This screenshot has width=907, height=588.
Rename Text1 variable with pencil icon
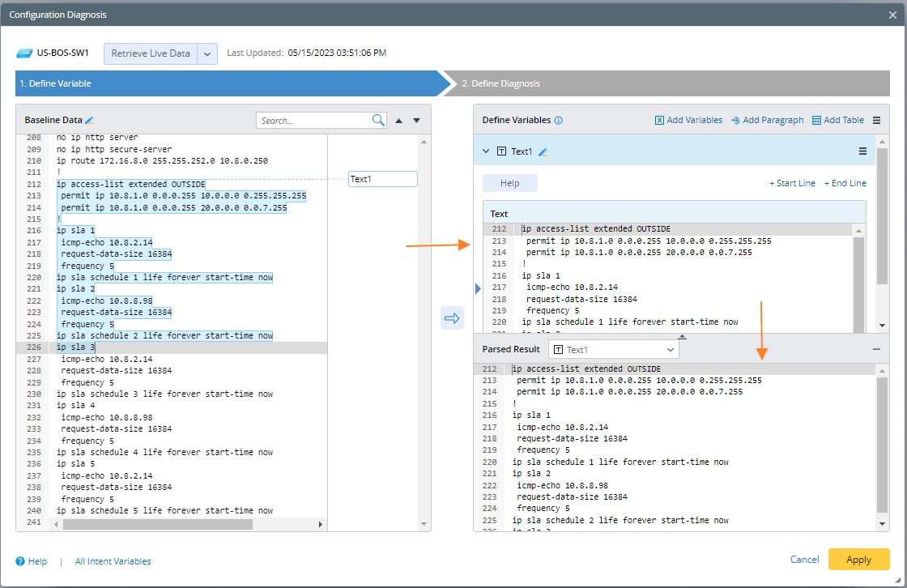click(543, 152)
